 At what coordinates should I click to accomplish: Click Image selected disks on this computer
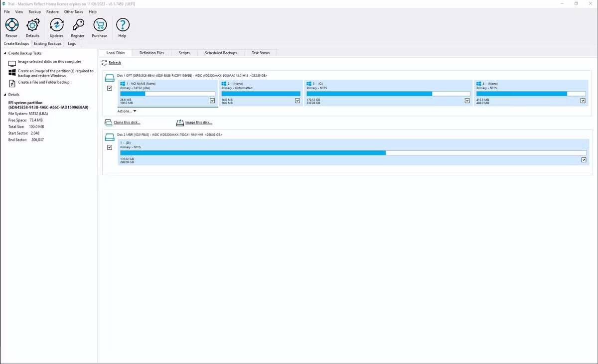[49, 62]
